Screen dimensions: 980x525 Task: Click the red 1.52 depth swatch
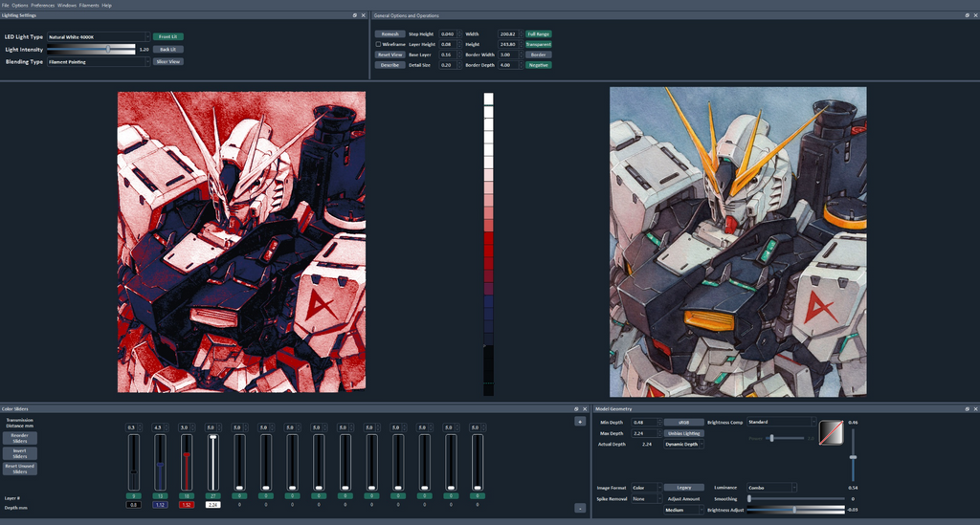(x=187, y=505)
